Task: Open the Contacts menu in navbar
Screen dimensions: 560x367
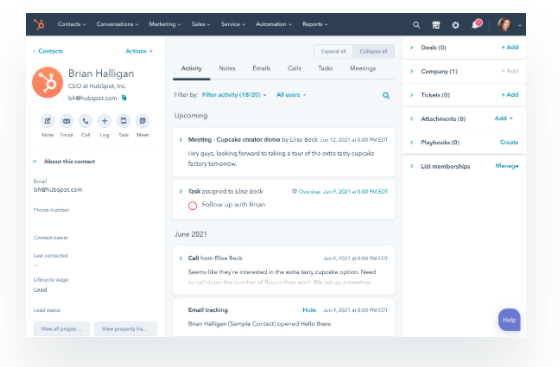Action: tap(72, 24)
